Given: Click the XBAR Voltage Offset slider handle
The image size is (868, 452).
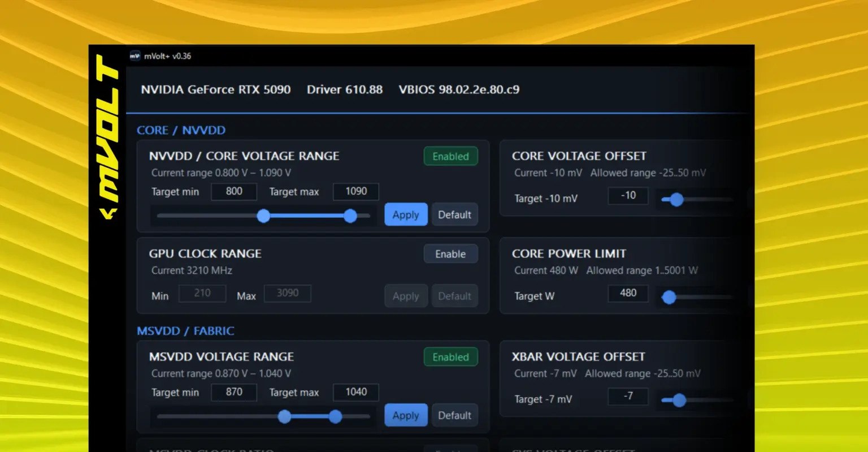Looking at the screenshot, I should pyautogui.click(x=679, y=401).
